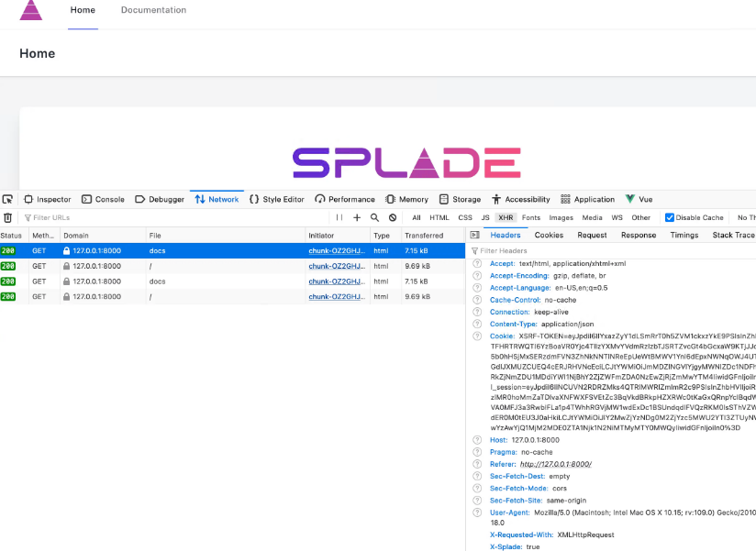Open the Vue devtools tab
The height and width of the screenshot is (551, 756).
(639, 199)
